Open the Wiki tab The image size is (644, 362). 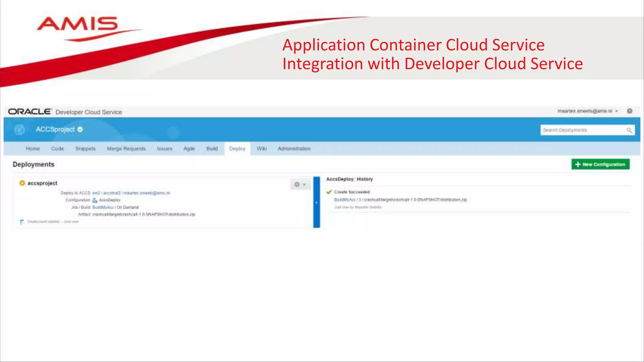(x=262, y=149)
